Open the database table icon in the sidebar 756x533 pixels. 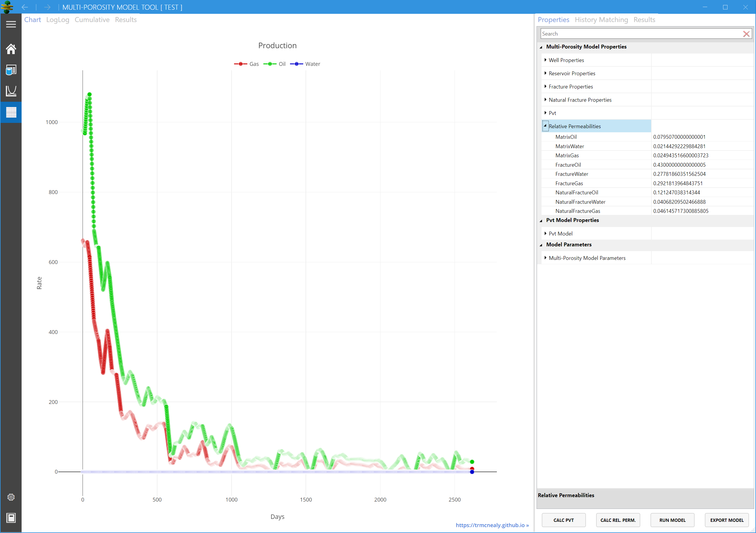tap(11, 70)
